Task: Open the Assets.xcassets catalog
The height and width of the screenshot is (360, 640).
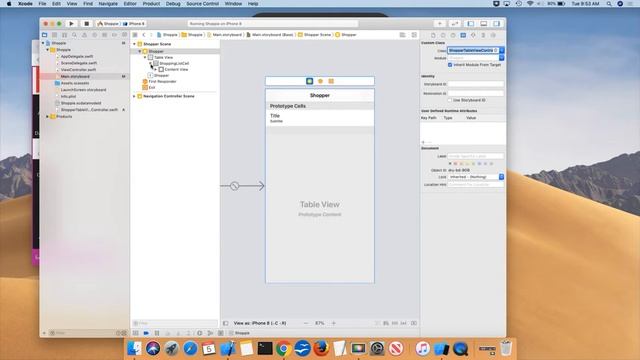Action: coord(75,83)
